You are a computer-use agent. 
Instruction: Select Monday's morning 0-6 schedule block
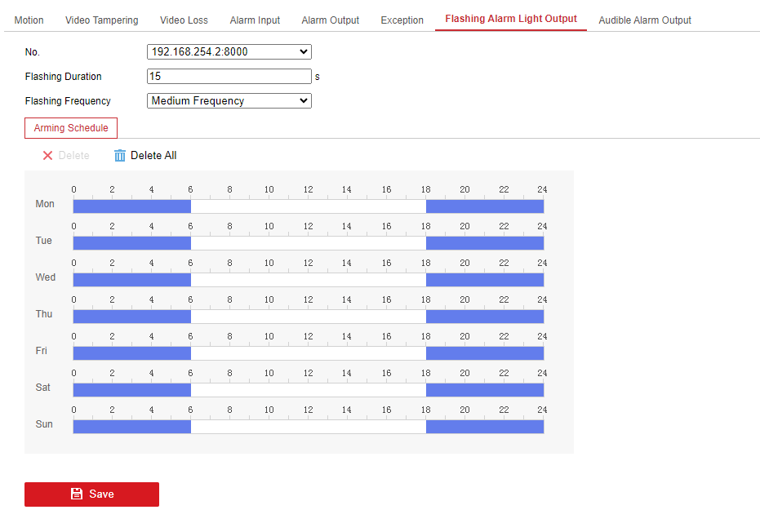(131, 206)
